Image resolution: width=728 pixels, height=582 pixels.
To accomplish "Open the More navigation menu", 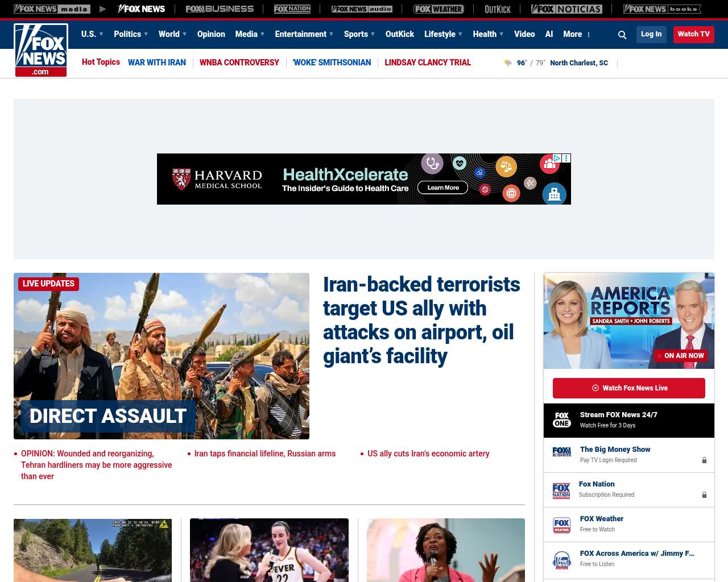I will pos(573,34).
